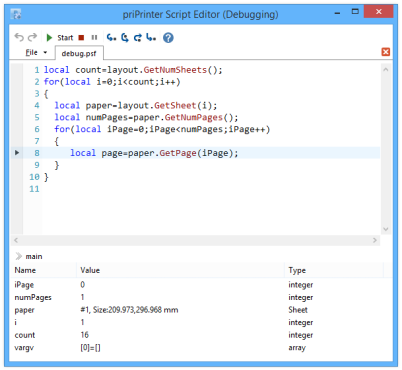Select the debug.psf tab
Viewport: 402px width, 370px height.
point(79,53)
